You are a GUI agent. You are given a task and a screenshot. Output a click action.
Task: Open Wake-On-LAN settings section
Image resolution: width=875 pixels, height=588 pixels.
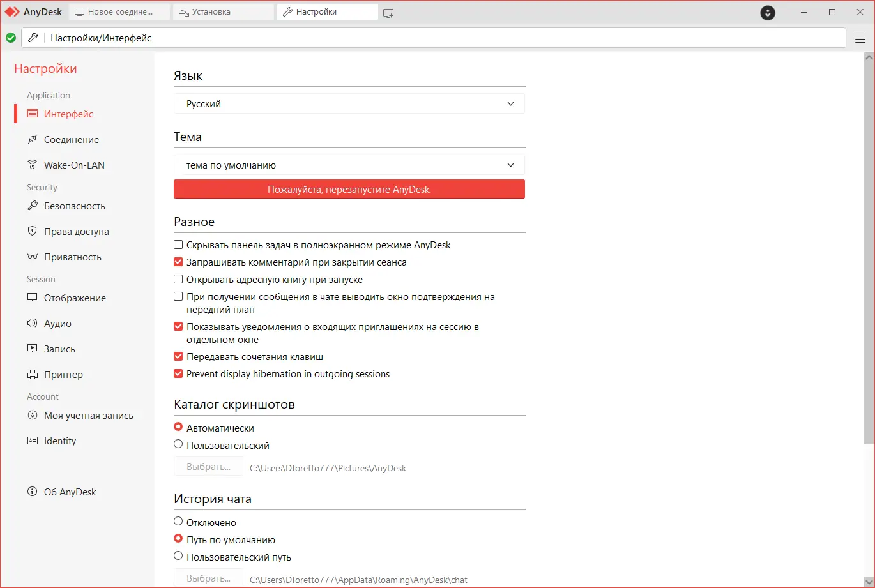(74, 165)
